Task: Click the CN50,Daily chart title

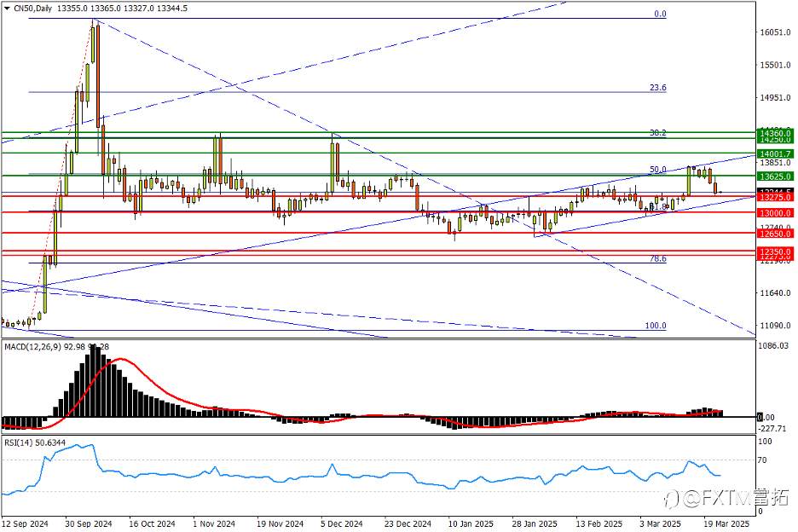Action: pyautogui.click(x=32, y=9)
